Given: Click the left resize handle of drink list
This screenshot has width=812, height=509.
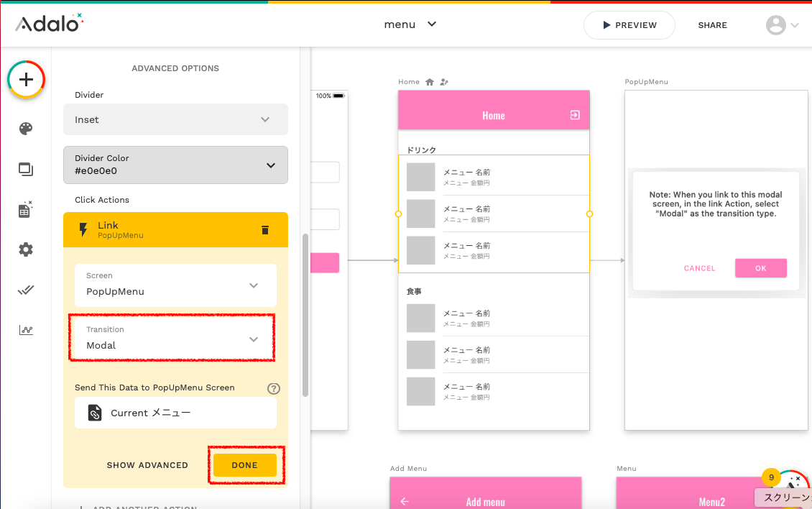Looking at the screenshot, I should point(398,214).
